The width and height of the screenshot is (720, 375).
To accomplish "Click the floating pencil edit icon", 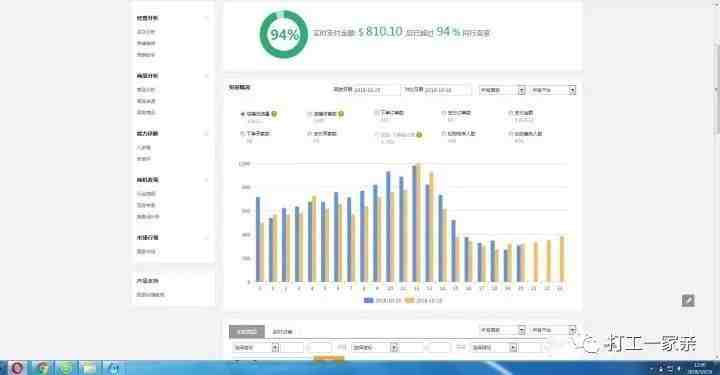I will point(688,301).
